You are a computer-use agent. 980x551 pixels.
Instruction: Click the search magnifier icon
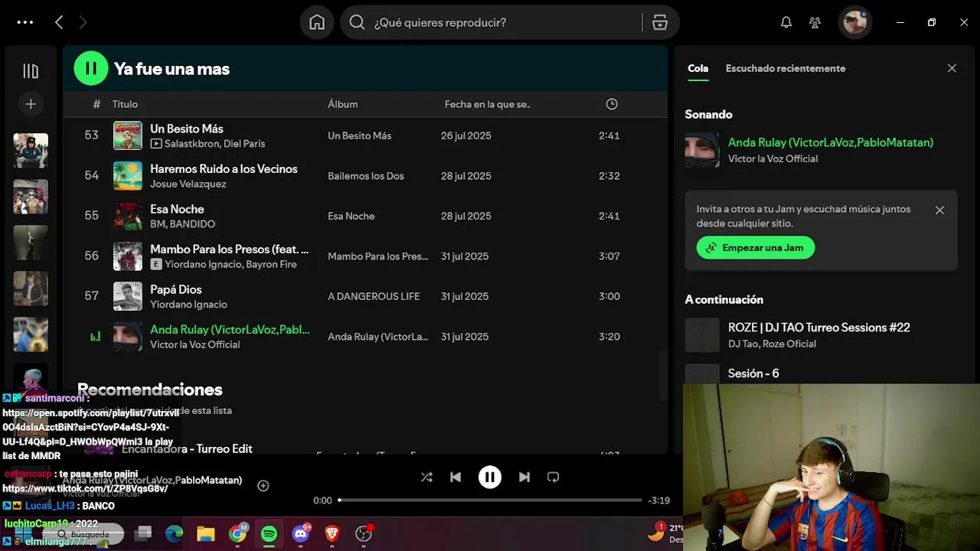coord(357,22)
